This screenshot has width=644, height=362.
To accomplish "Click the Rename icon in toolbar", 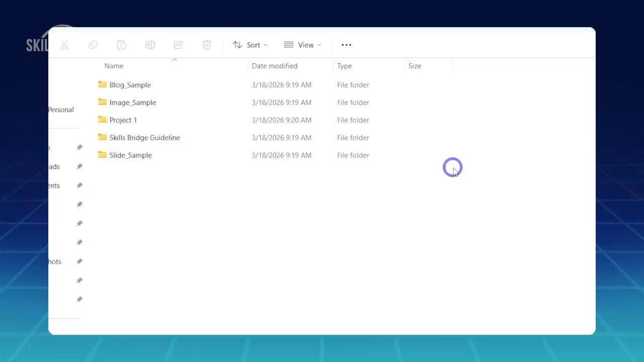I will (x=150, y=45).
